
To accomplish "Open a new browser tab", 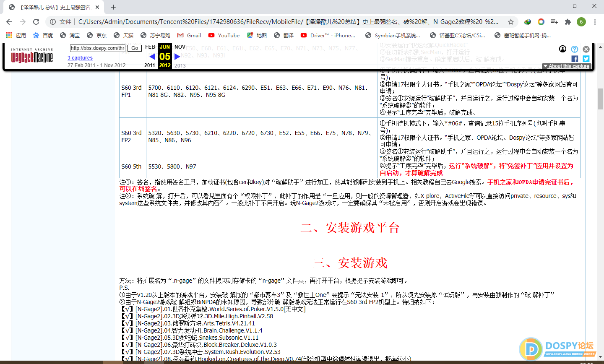I will (113, 7).
